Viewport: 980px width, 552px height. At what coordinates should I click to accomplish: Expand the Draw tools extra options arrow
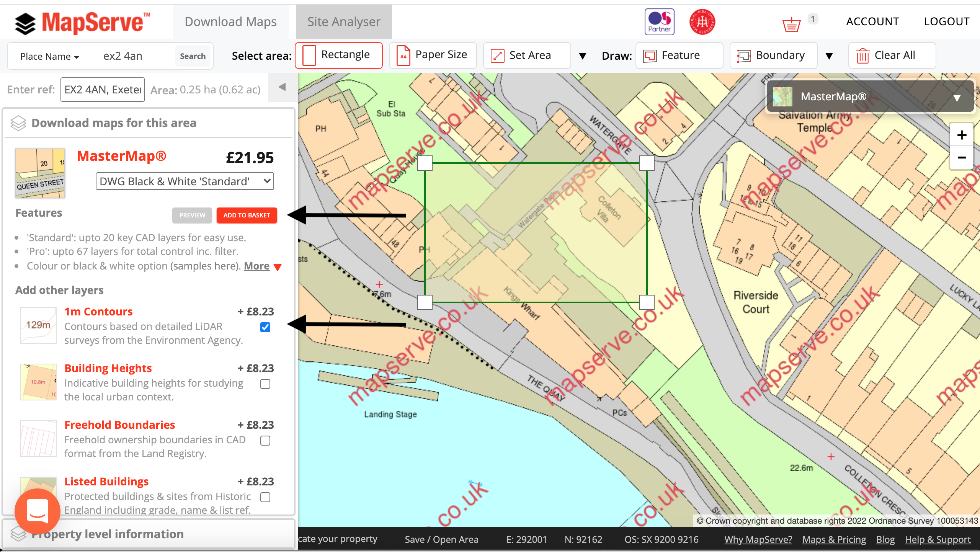tap(829, 56)
